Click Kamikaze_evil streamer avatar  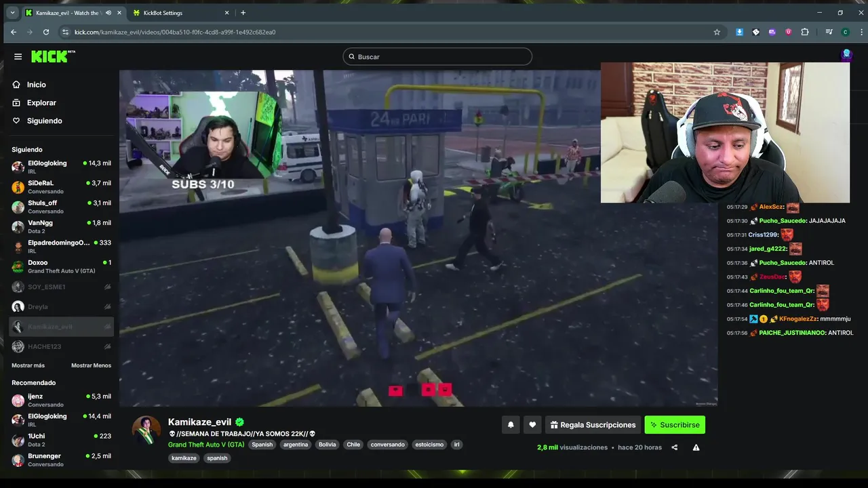(146, 430)
